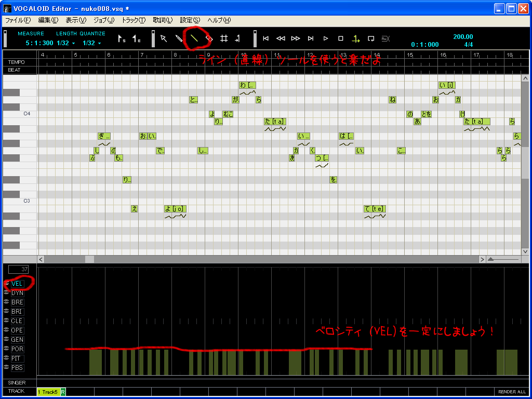Open the 歌詞(L) menu

coord(163,20)
